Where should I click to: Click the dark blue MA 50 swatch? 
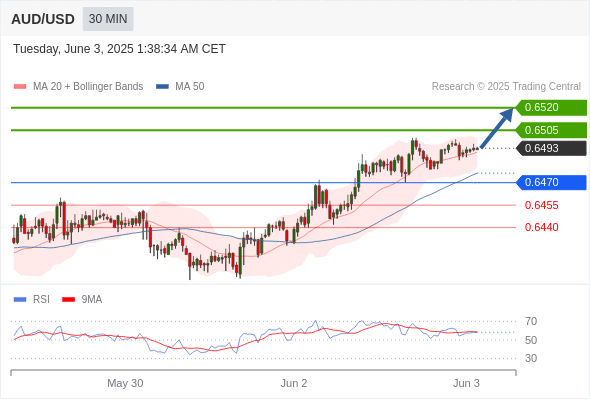pyautogui.click(x=163, y=87)
